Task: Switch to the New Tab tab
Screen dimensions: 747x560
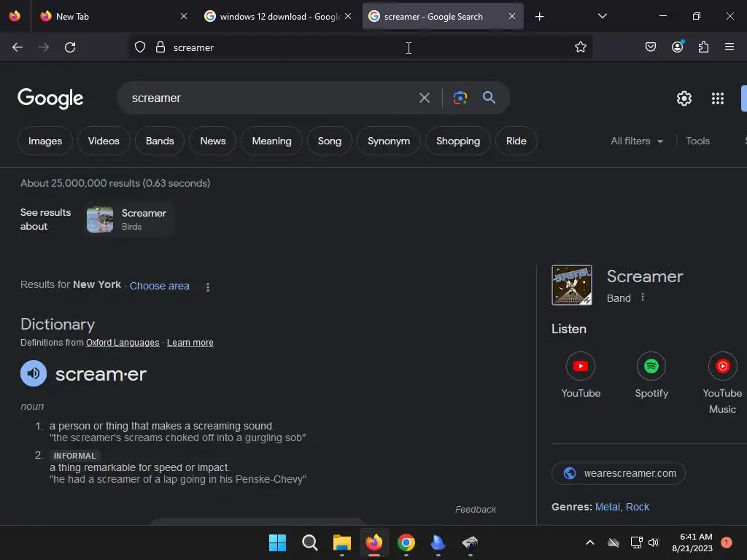Action: [x=112, y=16]
